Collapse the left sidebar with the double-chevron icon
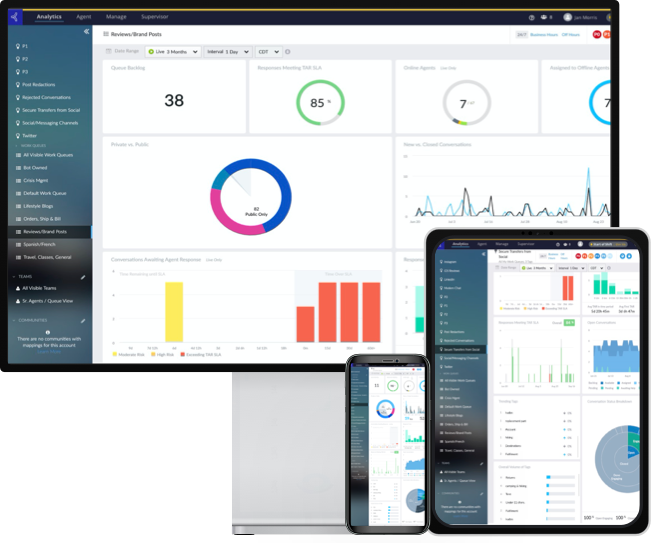The width and height of the screenshot is (651, 543). click(85, 32)
